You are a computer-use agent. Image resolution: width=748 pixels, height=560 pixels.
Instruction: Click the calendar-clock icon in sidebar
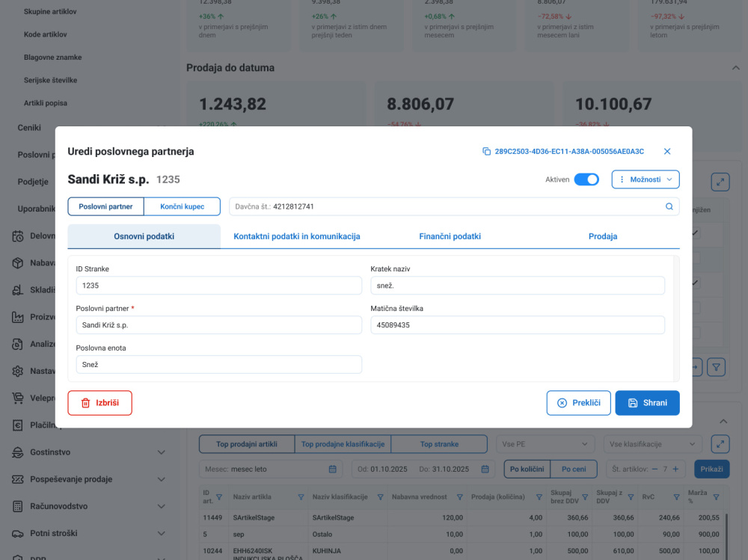18,236
